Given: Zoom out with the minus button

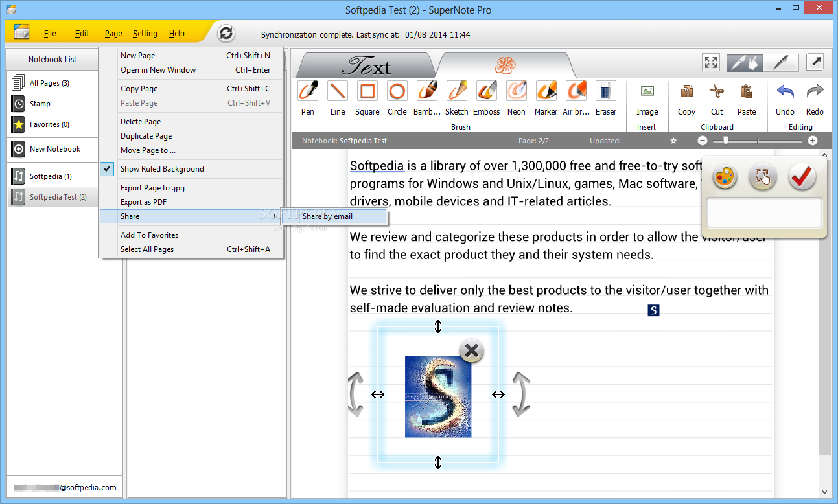Looking at the screenshot, I should pos(703,141).
